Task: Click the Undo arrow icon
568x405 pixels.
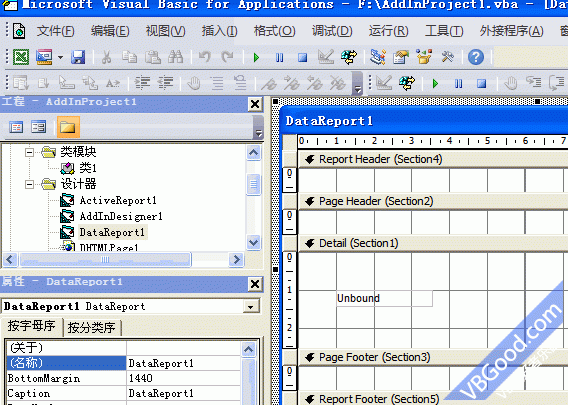Action: pos(205,57)
